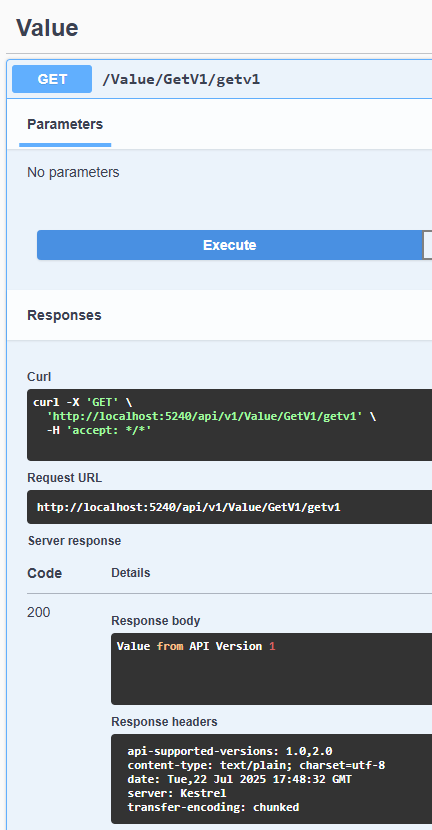
Task: Select the date header line
Action: (x=239, y=779)
